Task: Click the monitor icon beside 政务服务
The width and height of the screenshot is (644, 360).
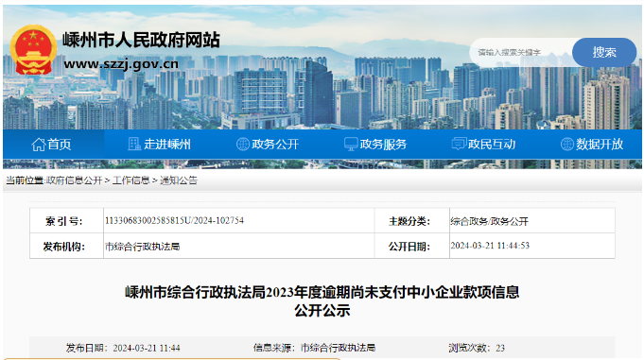Action: (x=351, y=144)
